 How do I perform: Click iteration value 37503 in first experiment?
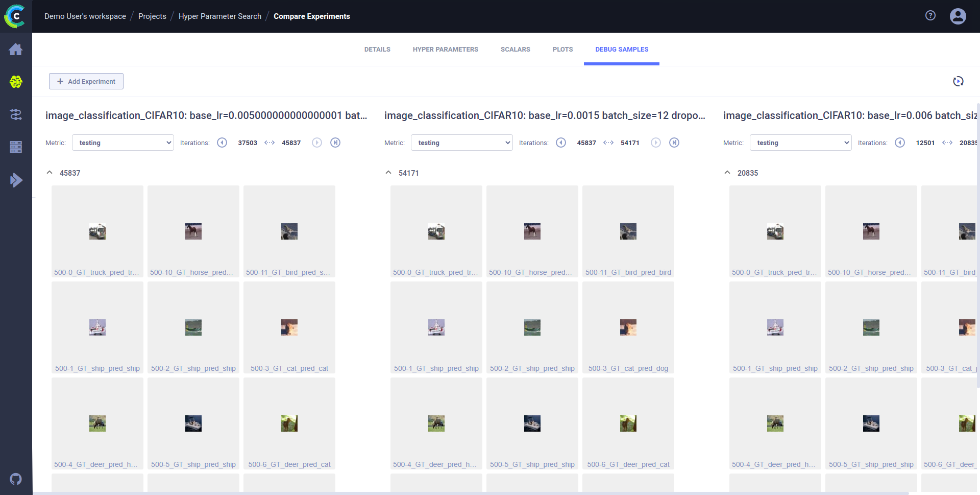[x=248, y=143]
